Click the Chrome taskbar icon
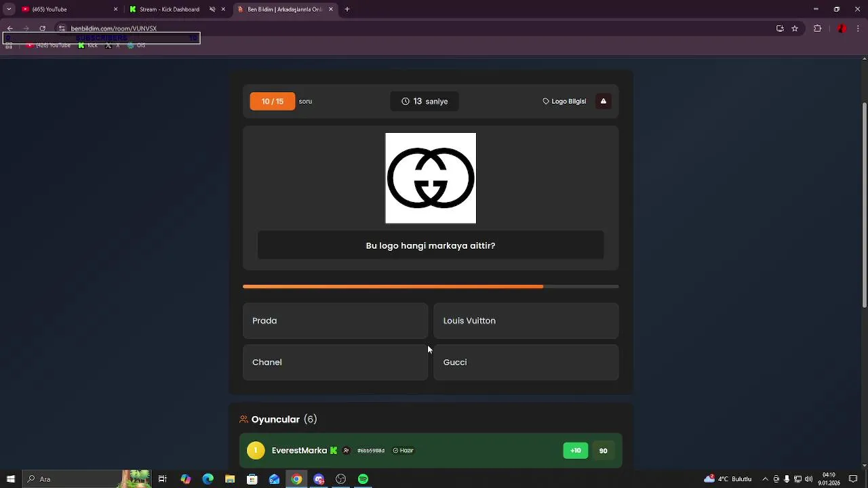Image resolution: width=868 pixels, height=488 pixels. pos(296,479)
